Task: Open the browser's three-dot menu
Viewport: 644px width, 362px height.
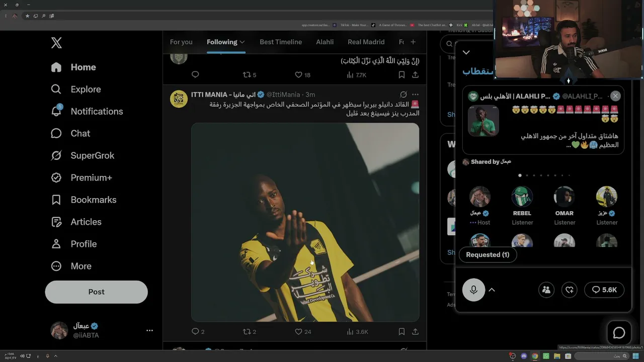Action: pos(6,16)
